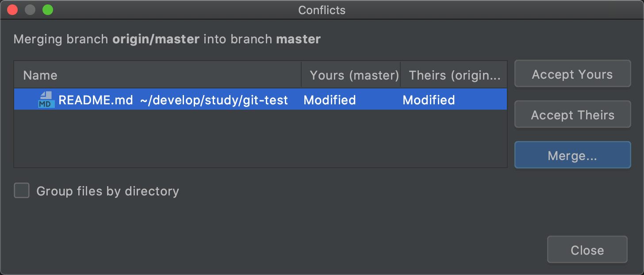Minimize the dialog using the yellow button
The image size is (644, 275).
[x=30, y=10]
